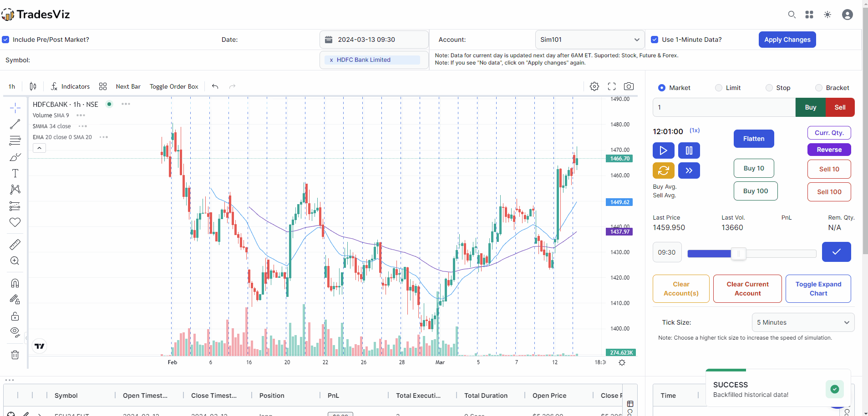Open chart axis settings gear at bottom

click(x=622, y=362)
